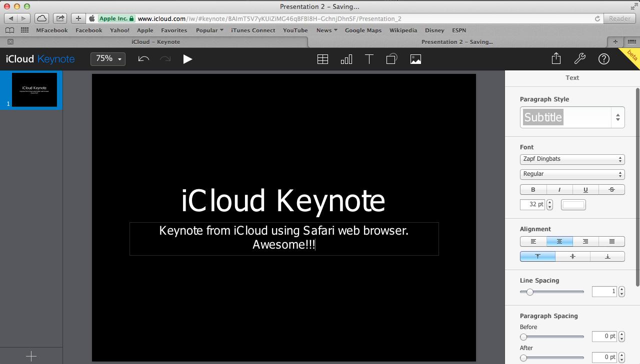Open Keynote help question mark
640x364 pixels.
point(604,59)
